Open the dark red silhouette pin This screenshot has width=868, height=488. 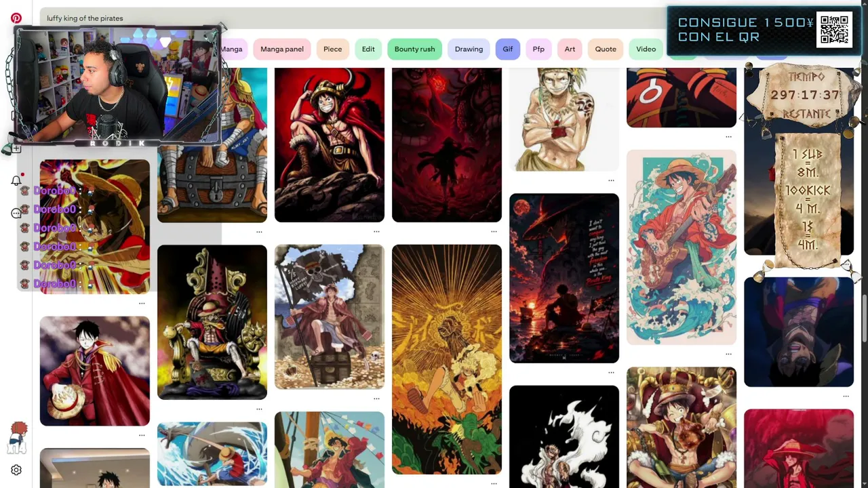447,145
